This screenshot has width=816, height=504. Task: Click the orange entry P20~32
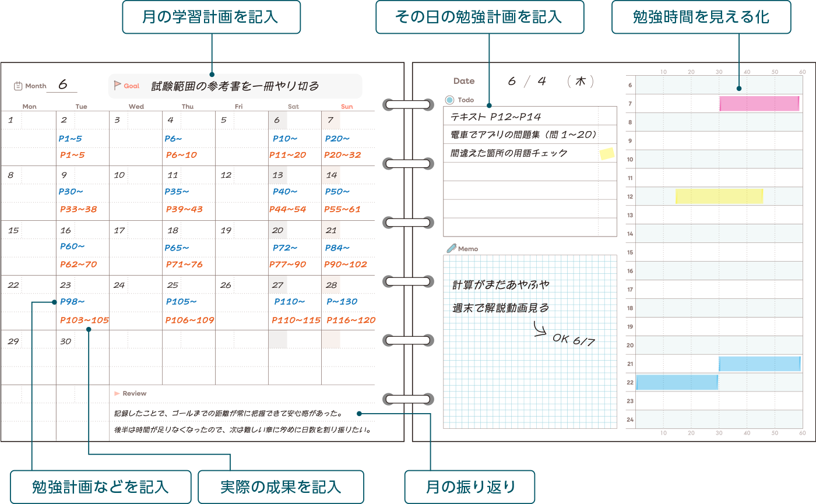(x=343, y=155)
